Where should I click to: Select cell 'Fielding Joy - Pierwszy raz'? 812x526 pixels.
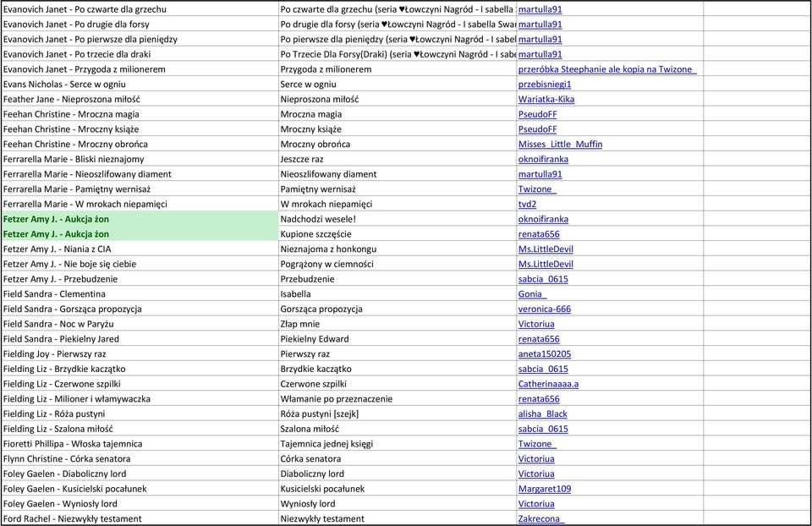click(140, 354)
